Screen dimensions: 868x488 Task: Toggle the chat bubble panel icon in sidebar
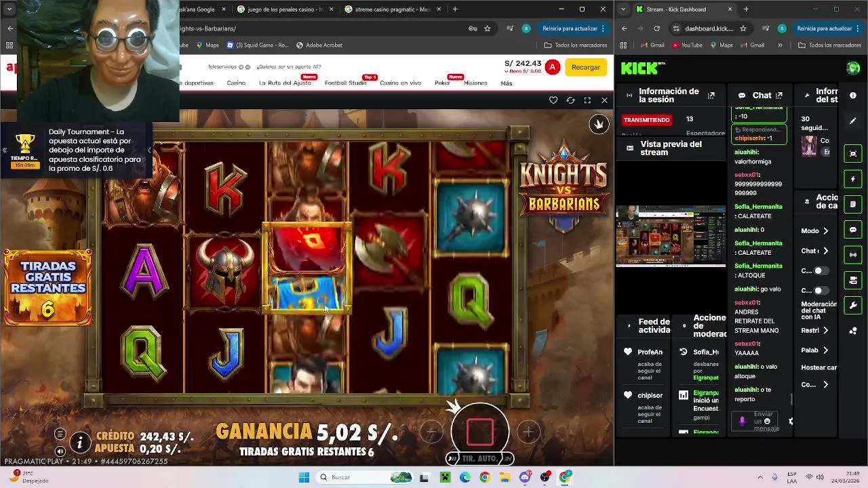click(x=853, y=230)
